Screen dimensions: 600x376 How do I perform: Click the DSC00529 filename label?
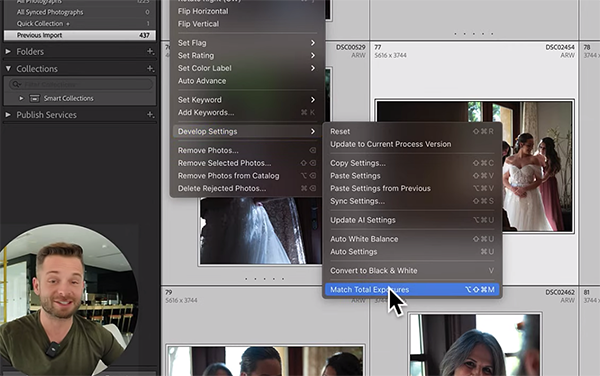pos(351,47)
